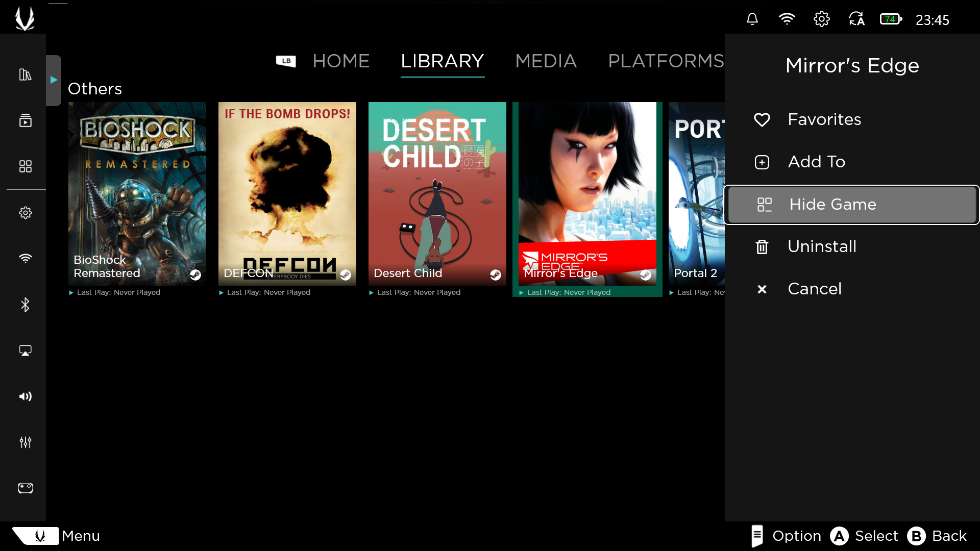980x551 pixels.
Task: Open the game controller icon in sidebar
Action: click(25, 488)
